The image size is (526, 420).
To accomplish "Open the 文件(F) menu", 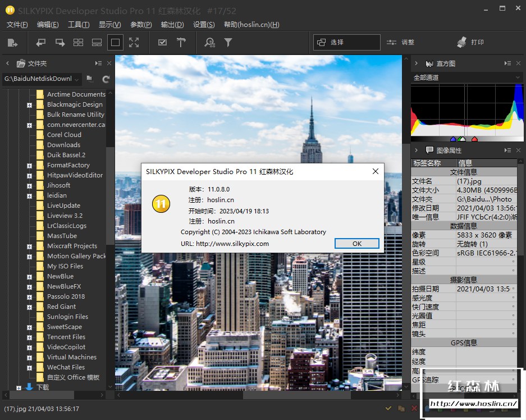I will coord(17,25).
